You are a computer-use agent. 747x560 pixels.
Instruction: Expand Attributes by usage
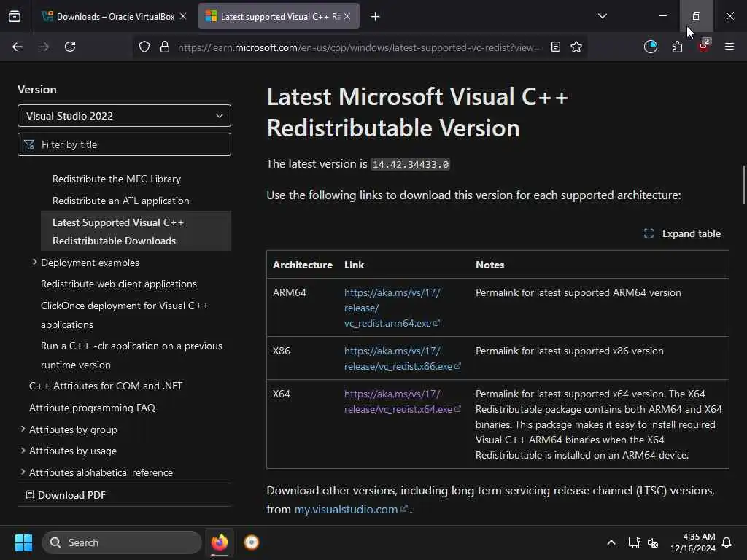tap(23, 451)
